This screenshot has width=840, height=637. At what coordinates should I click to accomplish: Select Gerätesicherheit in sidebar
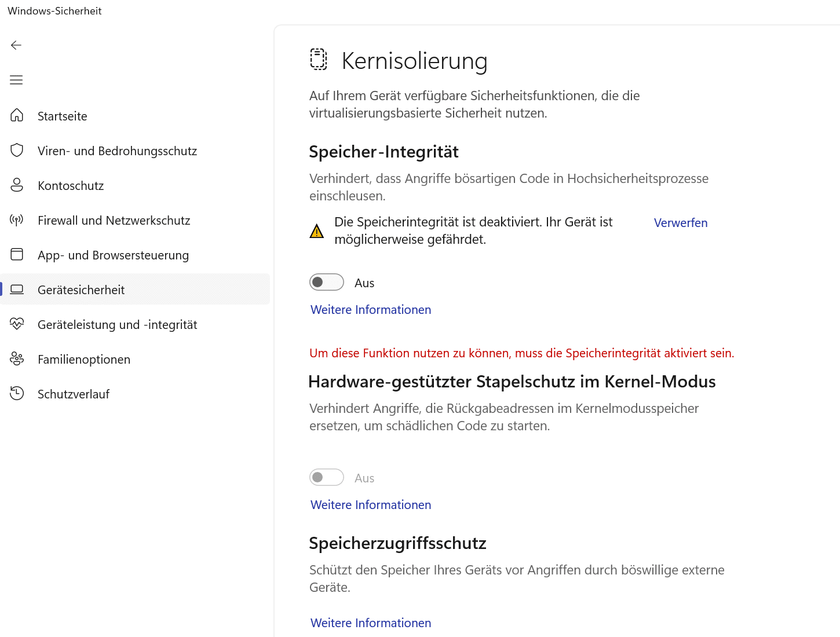pos(135,290)
